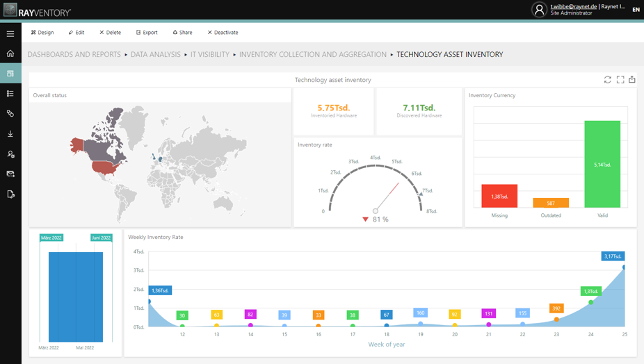Screen dimensions: 644x364
Task: Select the März 2022 range handle
Action: [51, 238]
